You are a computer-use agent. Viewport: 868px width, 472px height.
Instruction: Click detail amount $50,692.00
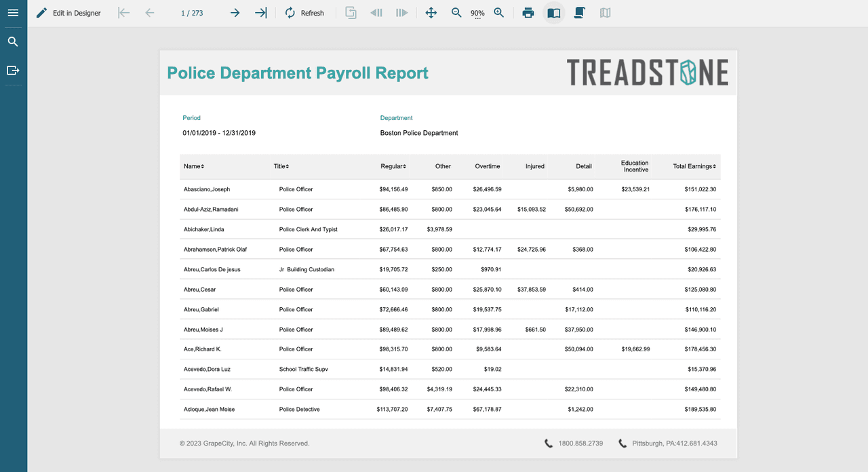tap(579, 210)
